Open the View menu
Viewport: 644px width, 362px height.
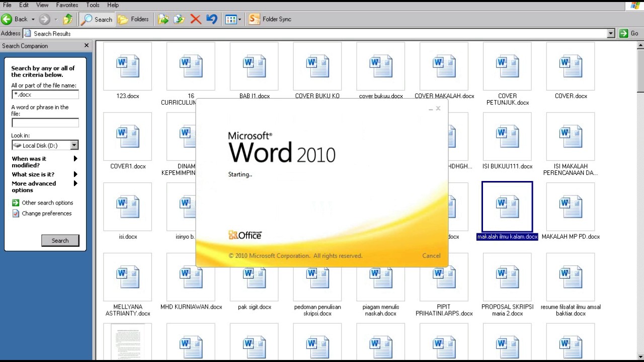coord(42,5)
